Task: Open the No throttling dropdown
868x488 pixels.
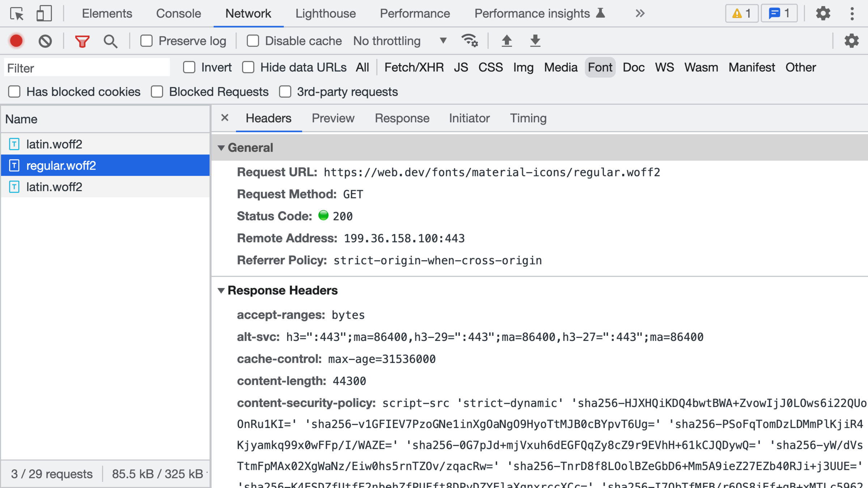Action: 400,41
